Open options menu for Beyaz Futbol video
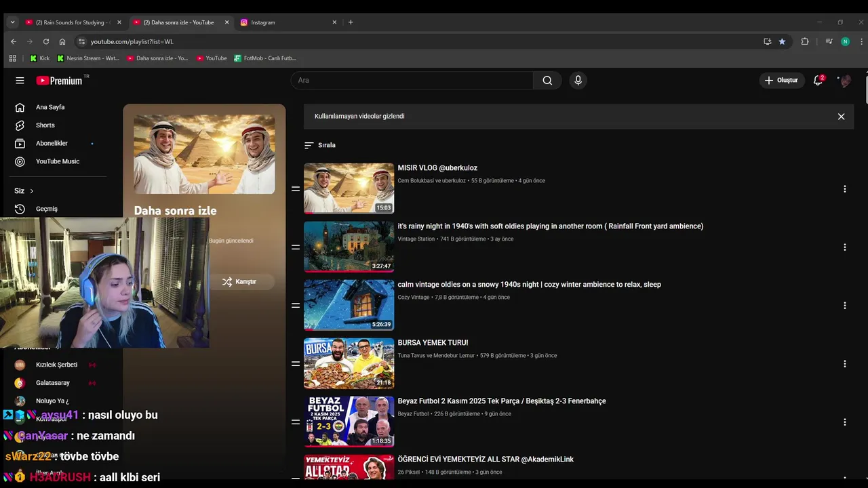This screenshot has width=868, height=488. tap(844, 422)
